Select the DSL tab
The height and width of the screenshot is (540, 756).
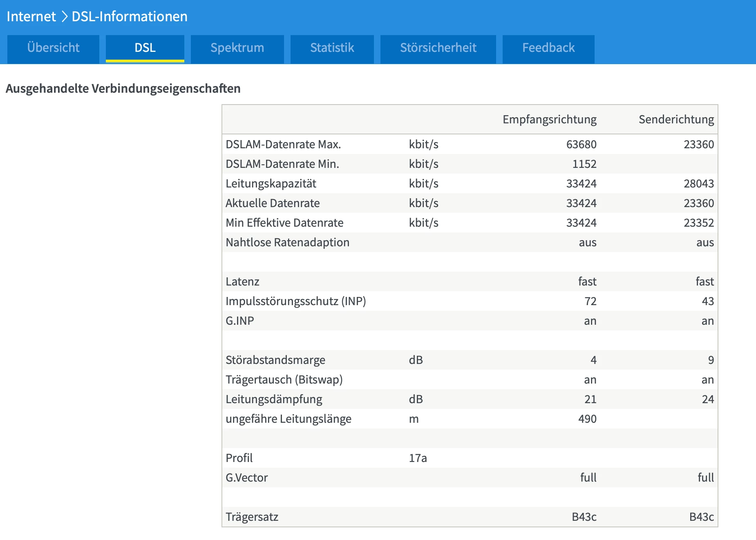(x=145, y=48)
